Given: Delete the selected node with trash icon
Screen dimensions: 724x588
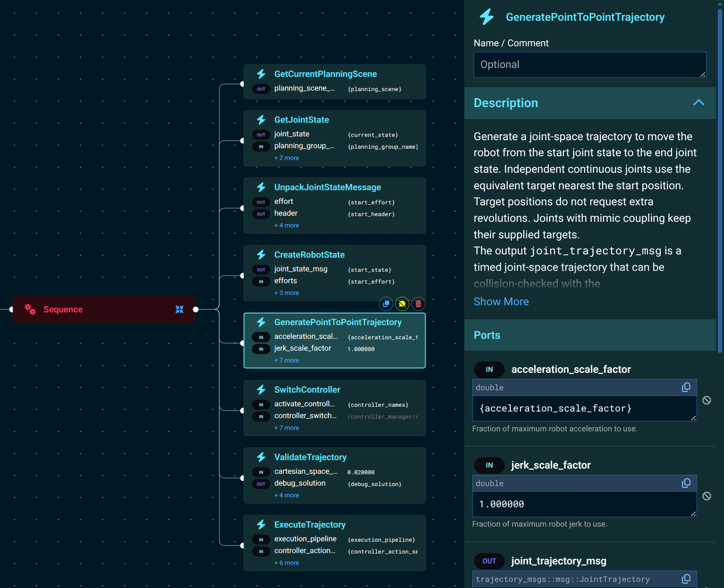Looking at the screenshot, I should 418,304.
